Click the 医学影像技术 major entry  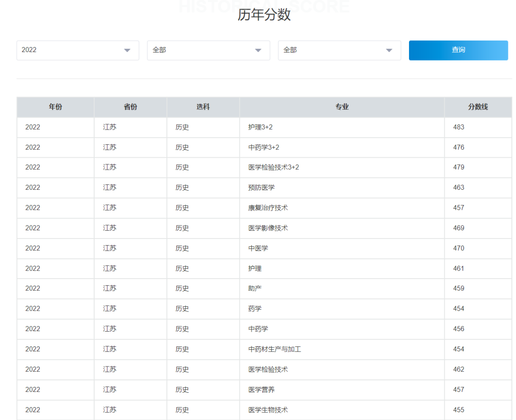pyautogui.click(x=268, y=228)
